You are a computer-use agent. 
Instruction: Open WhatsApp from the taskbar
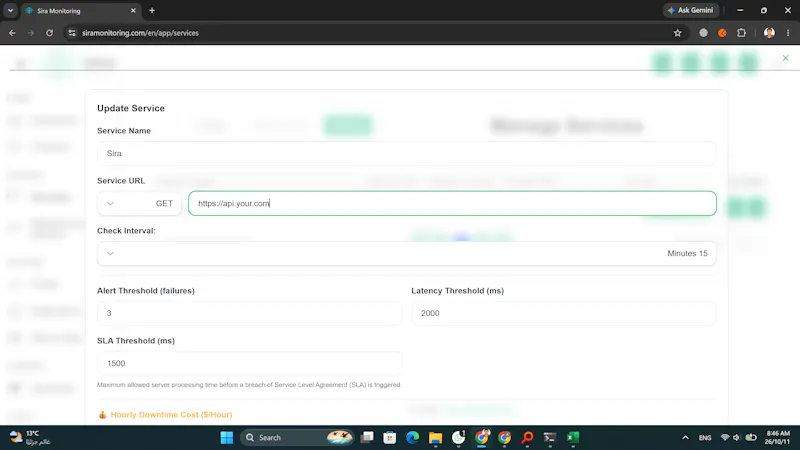[458, 437]
